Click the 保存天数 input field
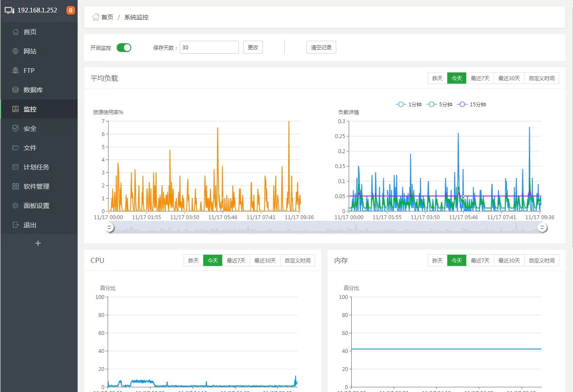This screenshot has width=573, height=392. (209, 48)
